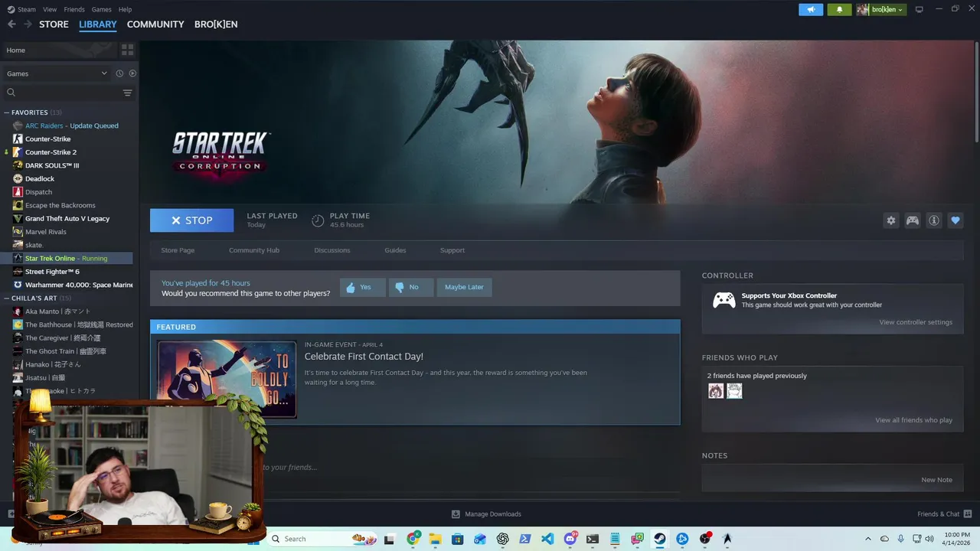Open Friends & Chat

[x=945, y=514]
